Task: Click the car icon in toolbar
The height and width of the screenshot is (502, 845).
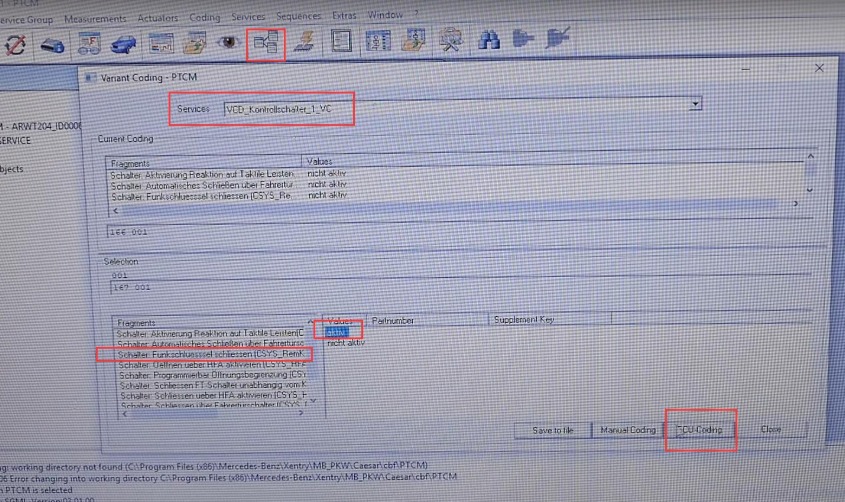Action: tap(124, 43)
